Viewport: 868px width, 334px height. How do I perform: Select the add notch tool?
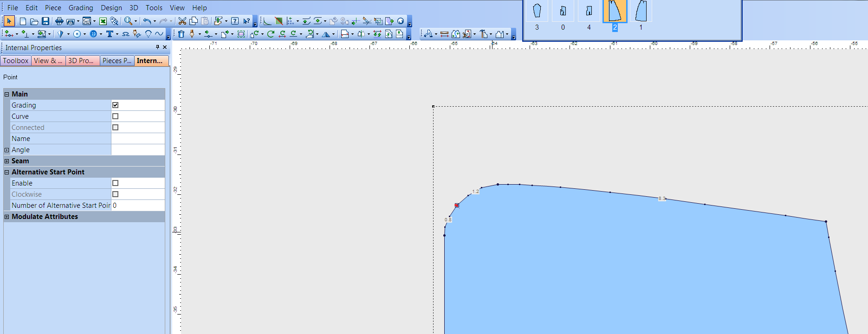pos(25,34)
